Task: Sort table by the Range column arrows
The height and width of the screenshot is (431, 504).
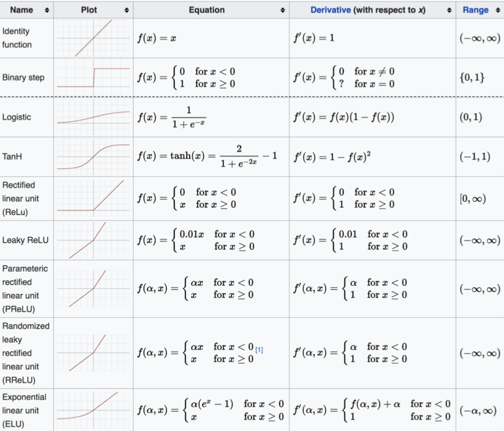Action: [x=498, y=10]
